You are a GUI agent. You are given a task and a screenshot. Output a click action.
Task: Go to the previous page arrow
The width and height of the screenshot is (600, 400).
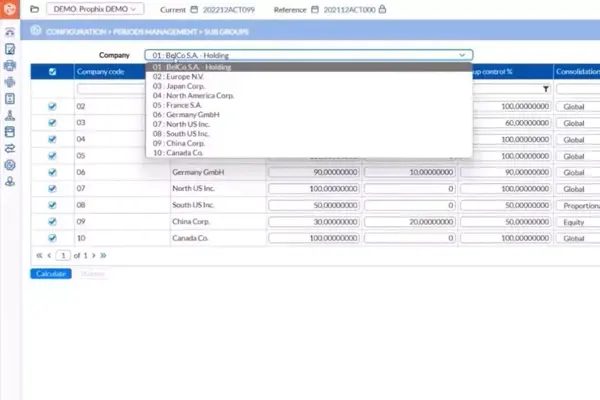(x=49, y=255)
